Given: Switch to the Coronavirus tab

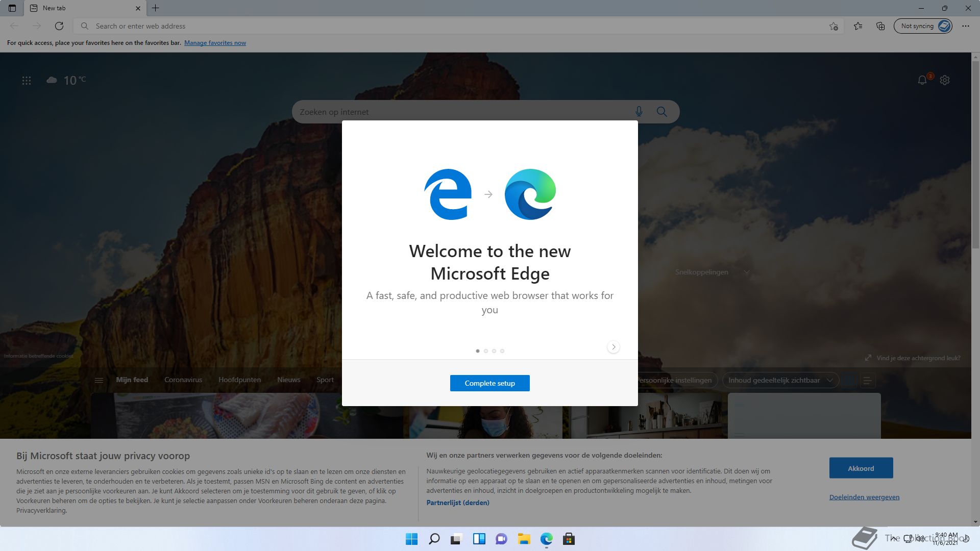Looking at the screenshot, I should coord(183,380).
